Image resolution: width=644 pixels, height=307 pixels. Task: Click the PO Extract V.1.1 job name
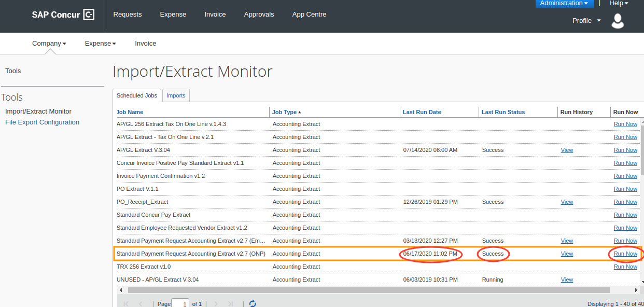138,189
